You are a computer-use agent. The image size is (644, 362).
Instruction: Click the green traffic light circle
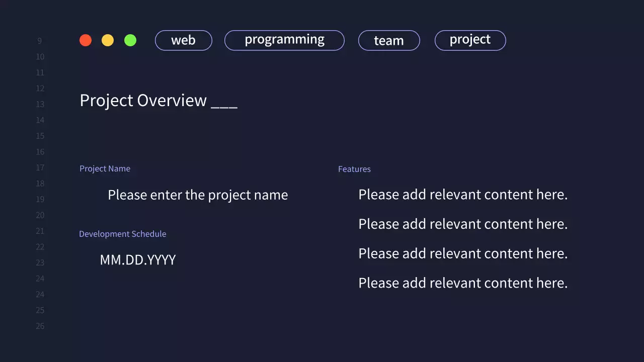[x=130, y=40]
